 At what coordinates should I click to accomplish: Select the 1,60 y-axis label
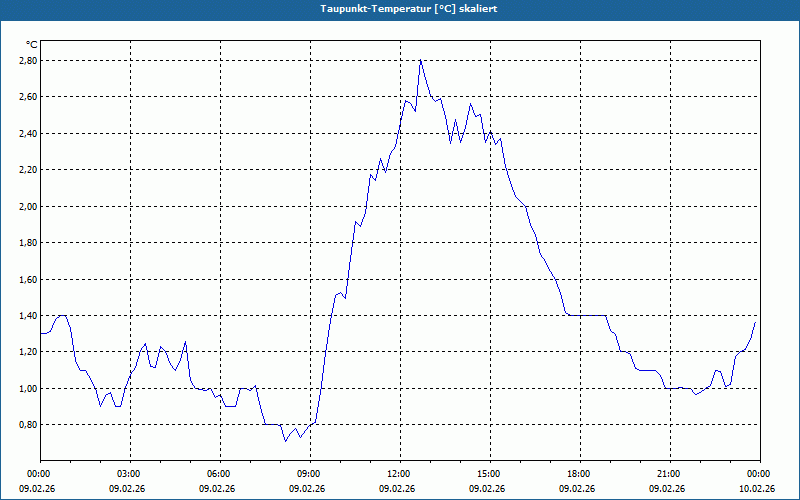[x=28, y=280]
